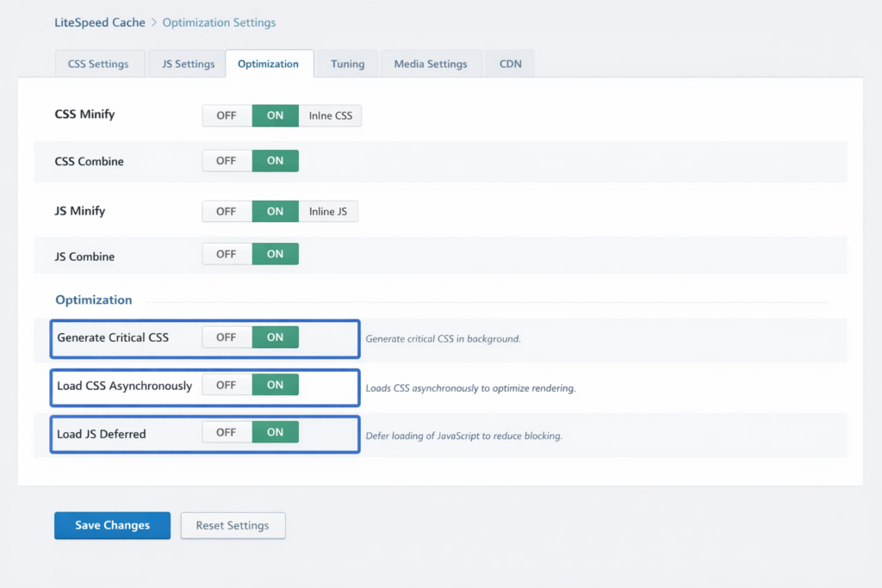Open the CSS Settings tab
Image resolution: width=882 pixels, height=588 pixels.
(x=98, y=64)
